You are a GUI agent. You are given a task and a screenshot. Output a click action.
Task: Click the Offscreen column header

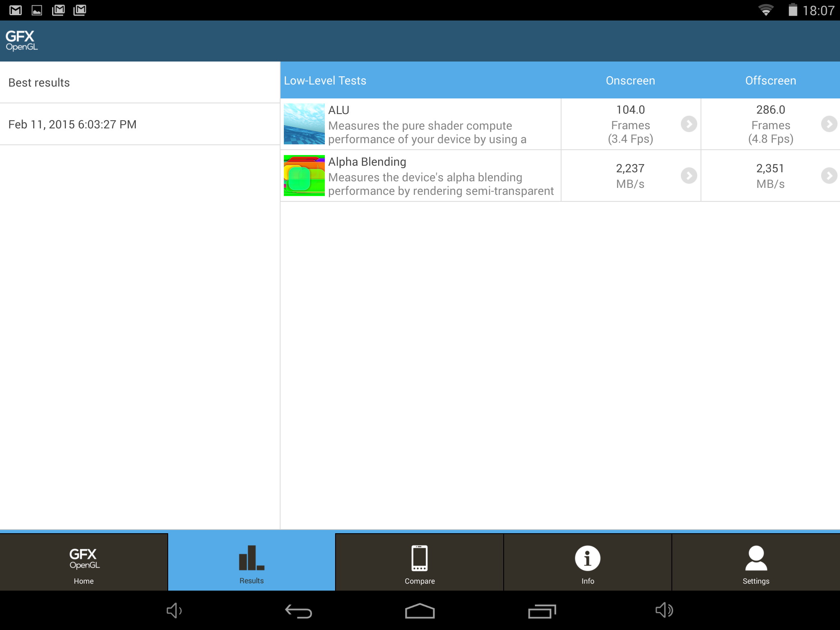(771, 80)
